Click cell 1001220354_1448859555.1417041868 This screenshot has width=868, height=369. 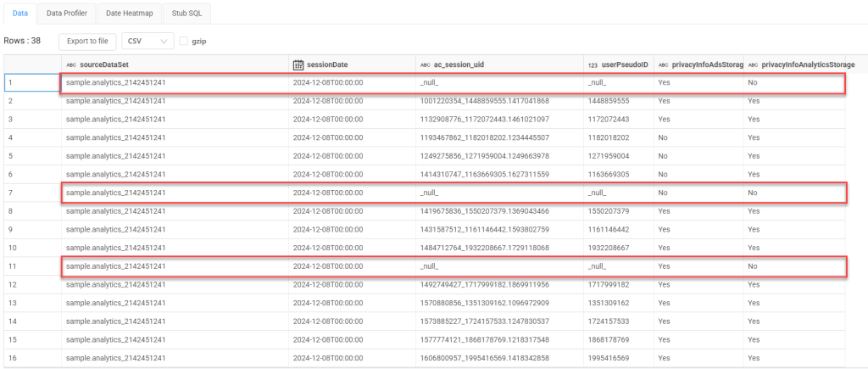(x=499, y=102)
